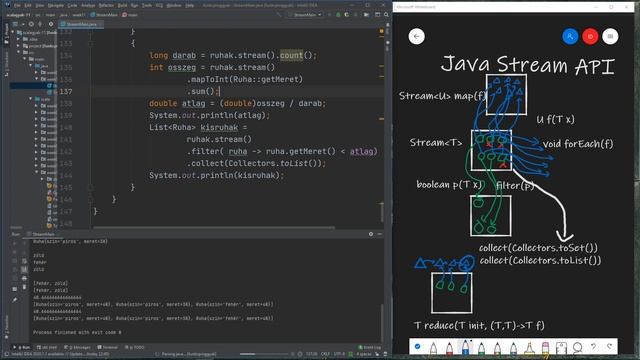This screenshot has width=640, height=360.
Task: Open the StreamMain run configuration dropdown
Action: 305,15
